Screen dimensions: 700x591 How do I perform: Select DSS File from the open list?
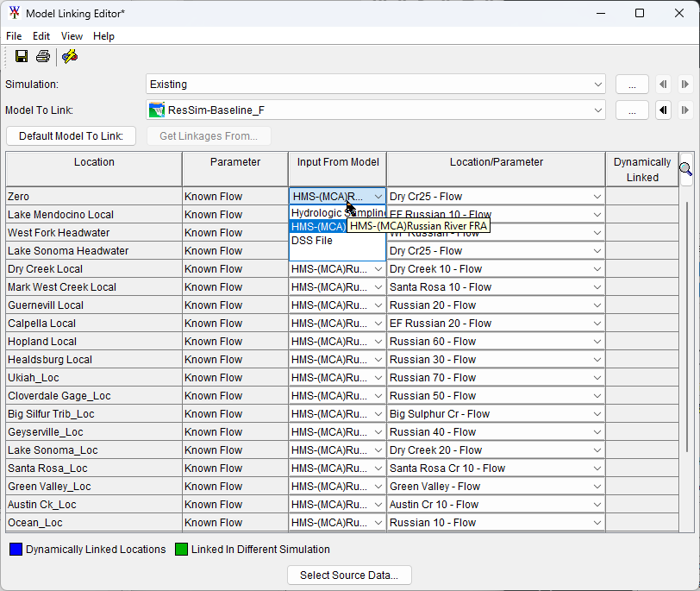pyautogui.click(x=312, y=241)
